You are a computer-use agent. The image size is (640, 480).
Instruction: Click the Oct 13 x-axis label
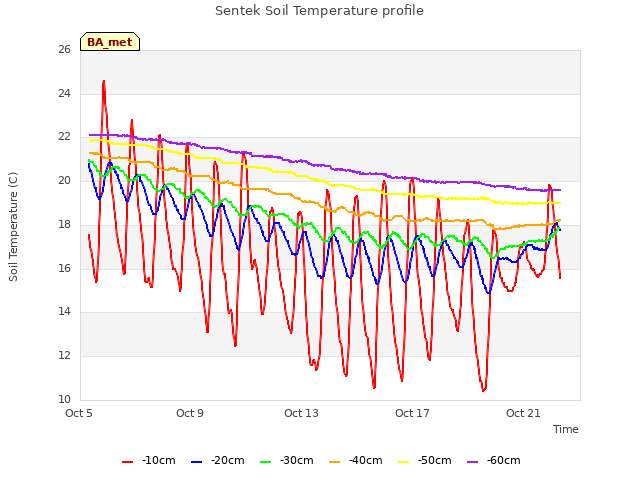click(301, 413)
